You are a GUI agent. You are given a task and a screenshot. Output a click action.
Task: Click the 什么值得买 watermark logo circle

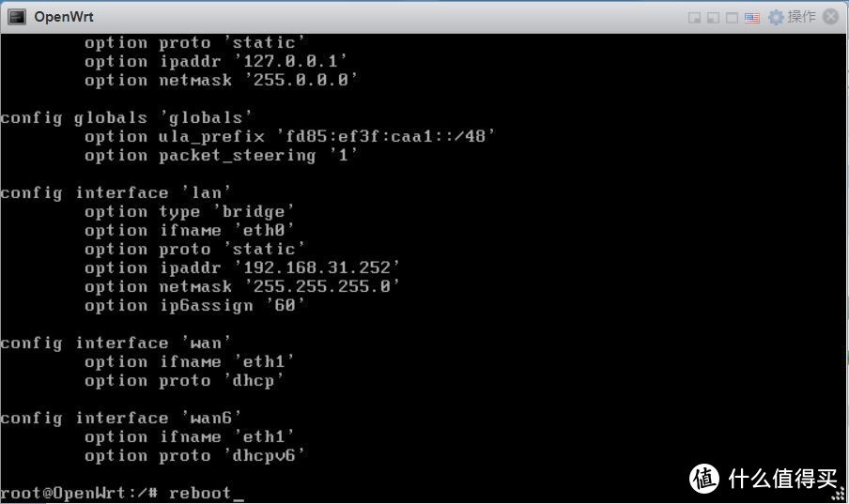(703, 479)
